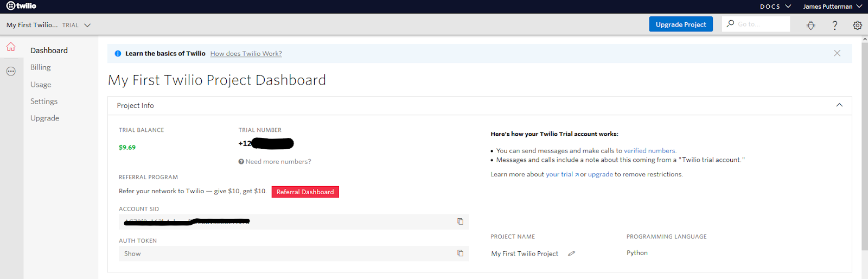868x279 pixels.
Task: Click the page vertical scrollbar
Action: click(864, 147)
